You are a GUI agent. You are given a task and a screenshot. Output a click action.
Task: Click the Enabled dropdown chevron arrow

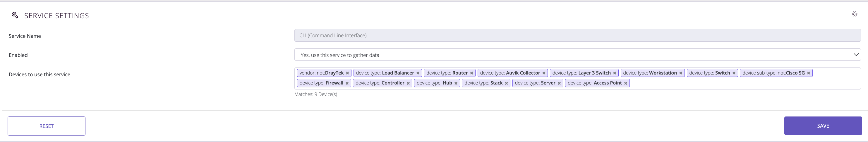[x=856, y=55]
